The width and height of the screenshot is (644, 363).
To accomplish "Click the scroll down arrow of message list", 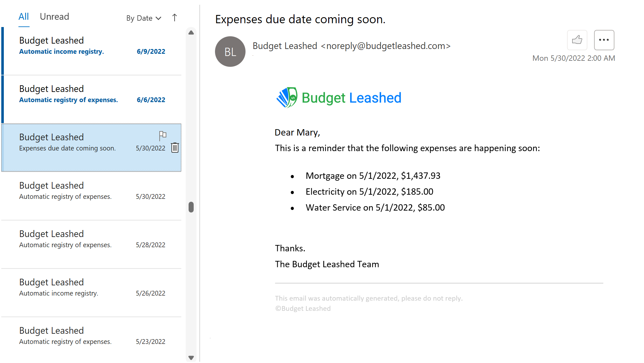I will [x=191, y=358].
